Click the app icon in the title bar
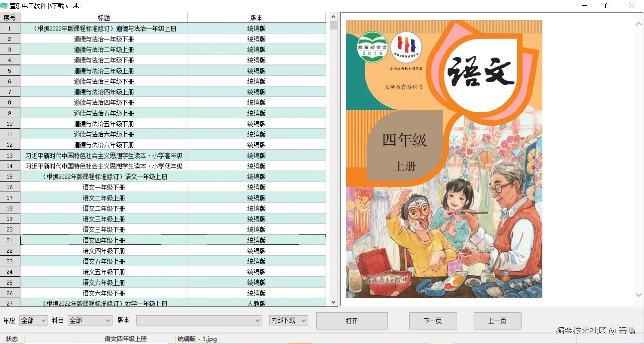 [4, 6]
